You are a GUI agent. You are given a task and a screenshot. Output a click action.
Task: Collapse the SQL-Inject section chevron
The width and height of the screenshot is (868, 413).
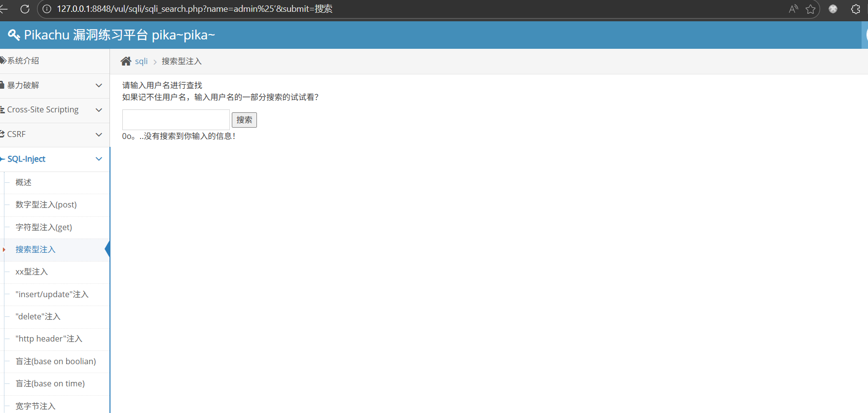pyautogui.click(x=99, y=159)
